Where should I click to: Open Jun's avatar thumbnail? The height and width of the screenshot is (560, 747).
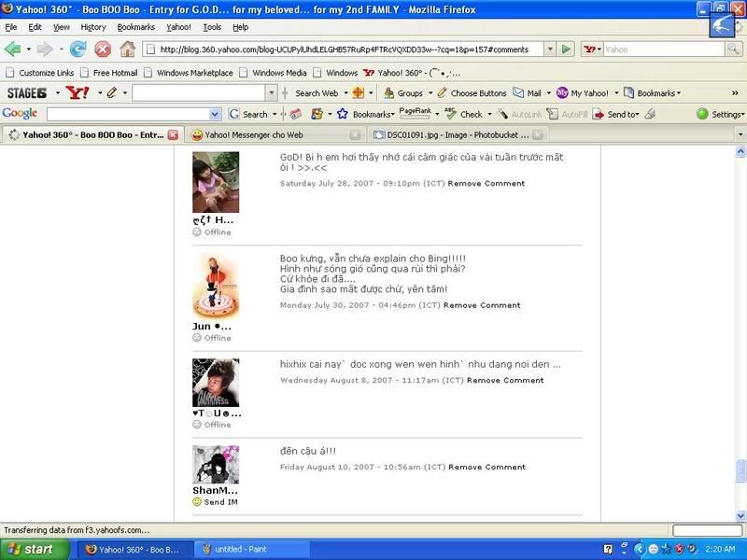[216, 287]
